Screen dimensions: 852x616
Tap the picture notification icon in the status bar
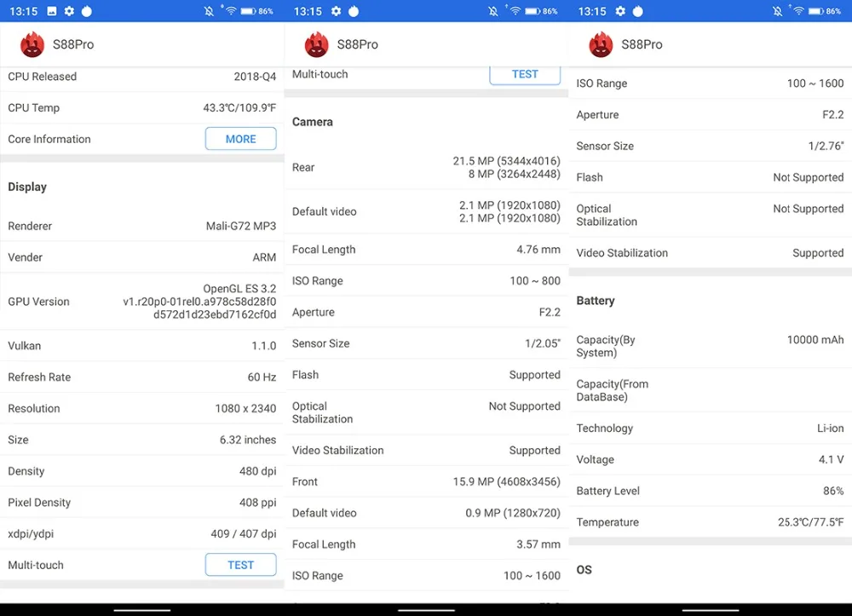(x=52, y=11)
